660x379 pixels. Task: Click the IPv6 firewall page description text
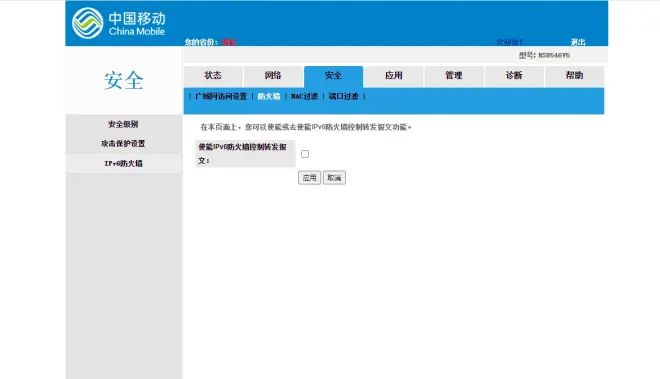tap(306, 127)
